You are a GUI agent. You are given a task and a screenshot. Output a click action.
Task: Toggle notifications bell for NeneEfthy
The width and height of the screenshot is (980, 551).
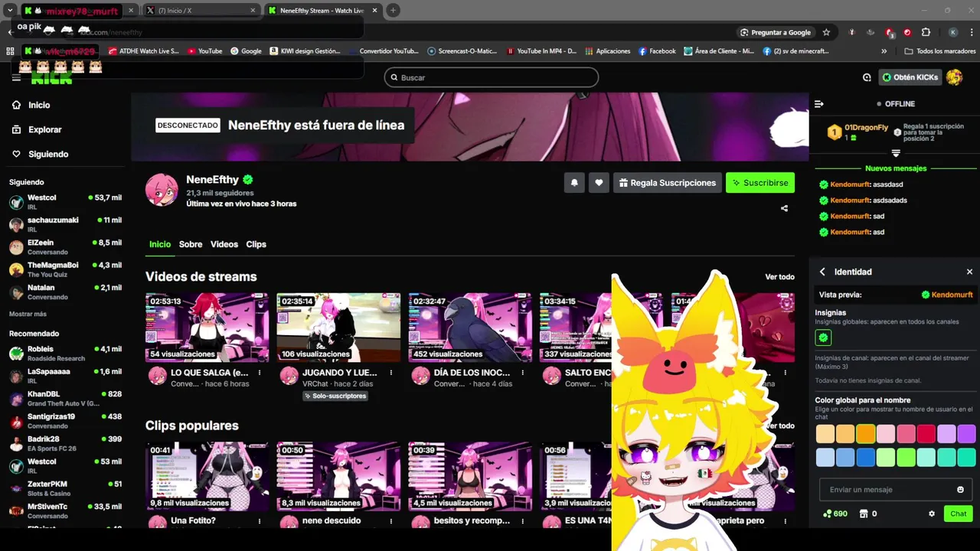point(573,183)
